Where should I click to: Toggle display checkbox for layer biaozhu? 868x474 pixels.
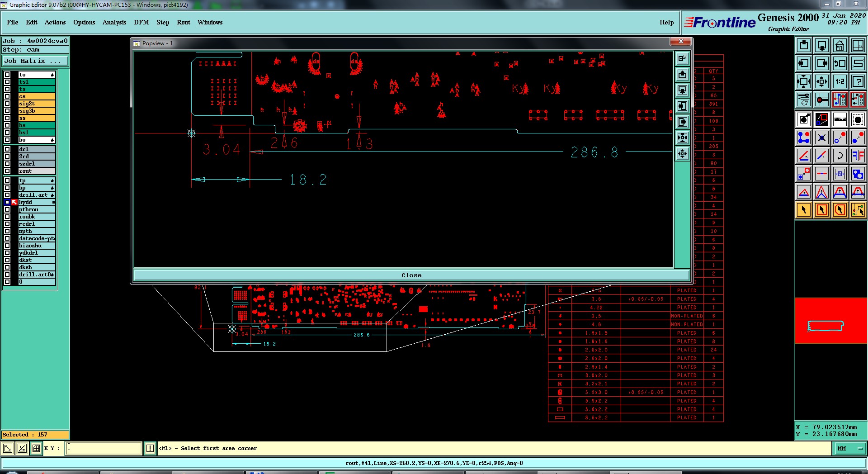pyautogui.click(x=7, y=246)
